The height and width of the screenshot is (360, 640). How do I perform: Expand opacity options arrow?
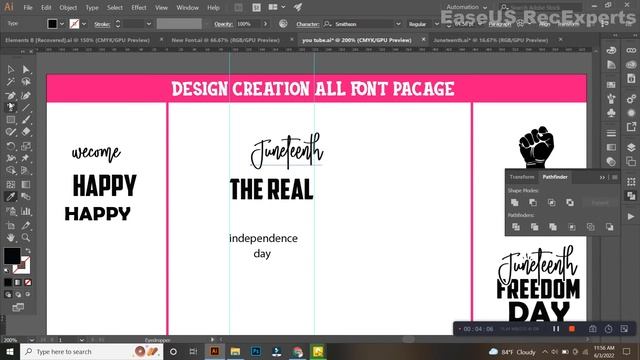265,24
